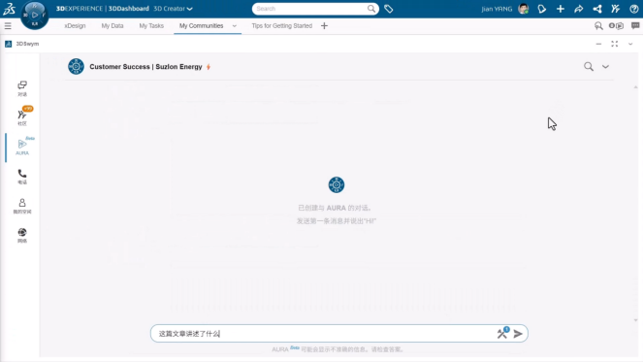Send the message to AURA
Image resolution: width=644 pixels, height=362 pixels.
pos(518,334)
